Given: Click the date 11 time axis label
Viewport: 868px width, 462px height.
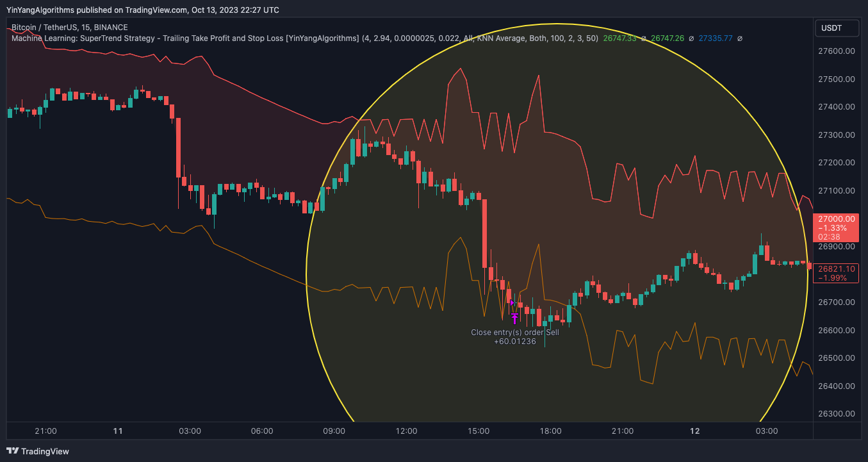Looking at the screenshot, I should click(118, 431).
